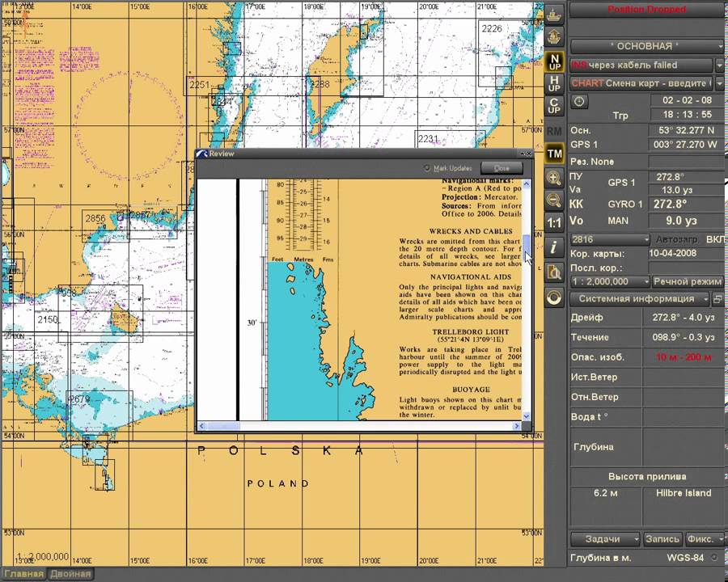The height and width of the screenshot is (582, 728).
Task: Toggle True Motion (TM) mode
Action: 554,154
